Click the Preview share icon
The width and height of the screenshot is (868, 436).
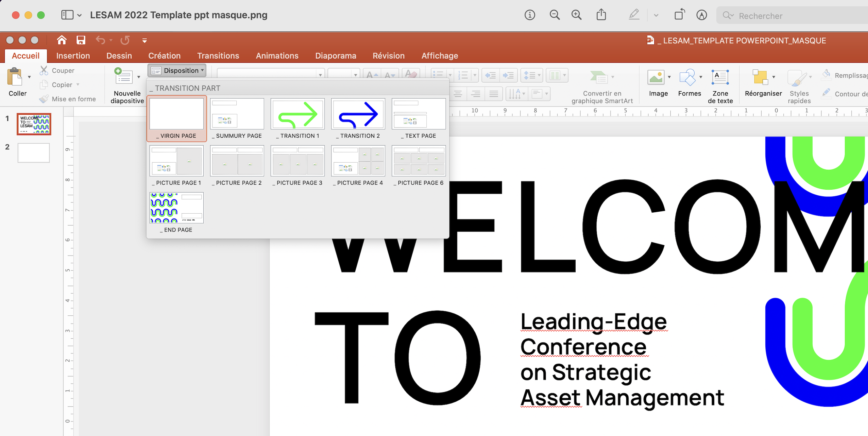point(601,15)
